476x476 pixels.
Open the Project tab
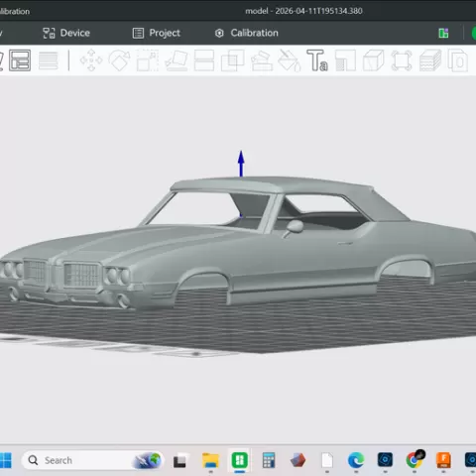pos(157,33)
